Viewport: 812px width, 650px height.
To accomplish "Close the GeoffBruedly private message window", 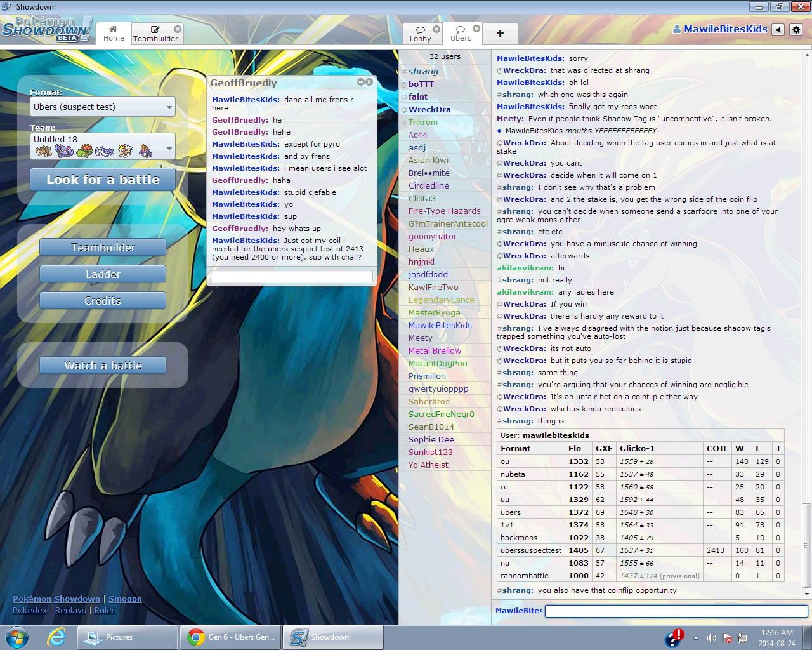I will 369,82.
